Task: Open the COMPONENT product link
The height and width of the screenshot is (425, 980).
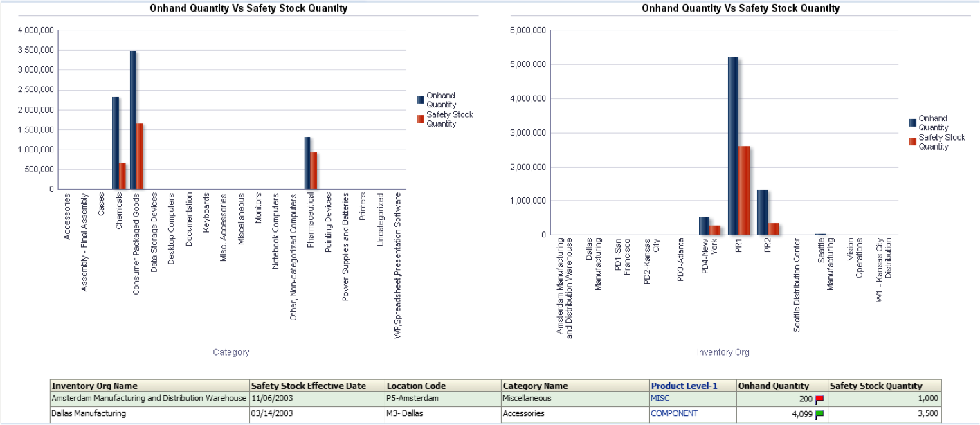Action: click(674, 413)
